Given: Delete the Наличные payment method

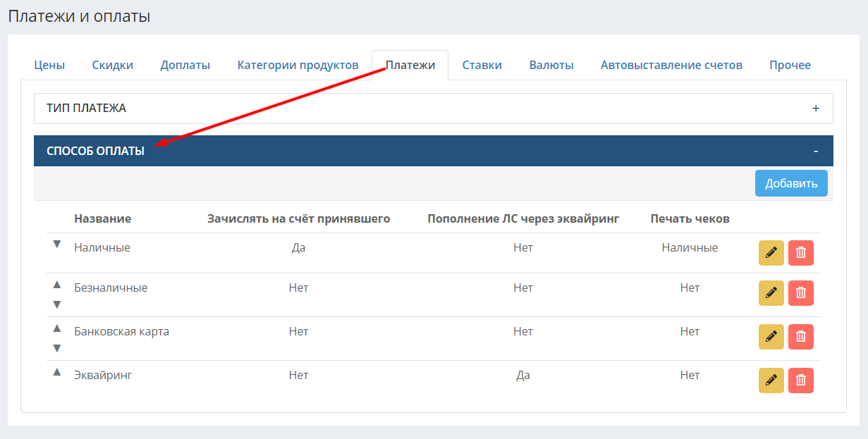Looking at the screenshot, I should tap(801, 253).
